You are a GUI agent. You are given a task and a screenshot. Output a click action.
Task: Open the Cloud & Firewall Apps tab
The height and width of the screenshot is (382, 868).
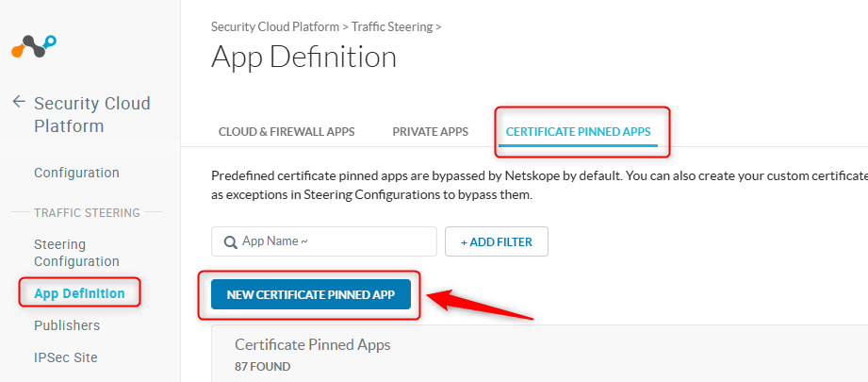click(x=287, y=132)
